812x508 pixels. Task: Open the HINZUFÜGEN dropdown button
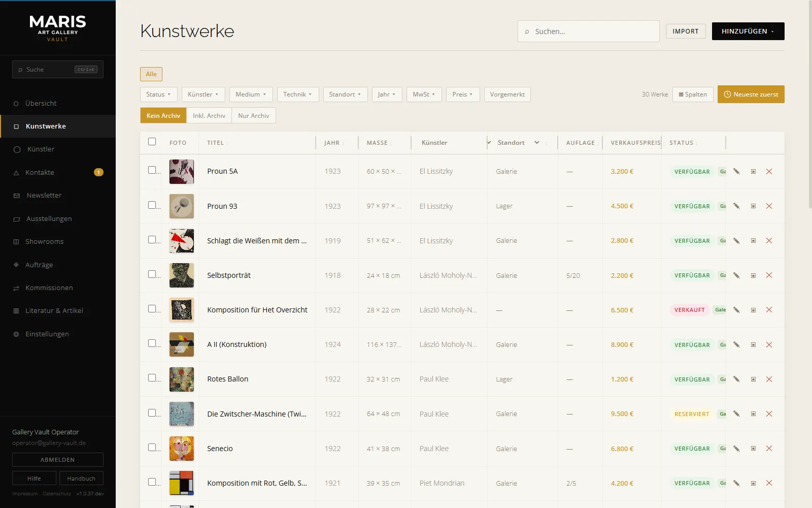[x=748, y=31]
